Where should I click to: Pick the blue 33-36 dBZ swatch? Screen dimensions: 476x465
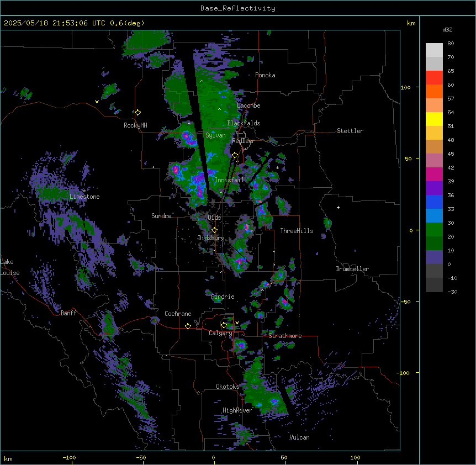point(434,202)
